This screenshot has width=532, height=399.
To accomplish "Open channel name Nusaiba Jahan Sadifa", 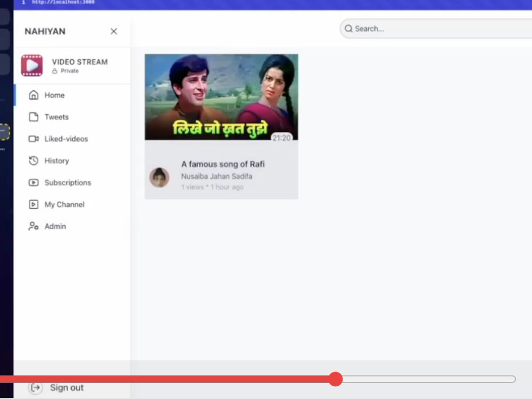I will pyautogui.click(x=217, y=177).
